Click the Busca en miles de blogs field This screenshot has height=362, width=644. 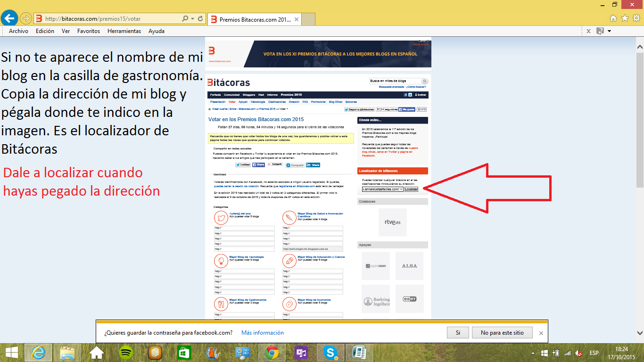click(x=395, y=81)
